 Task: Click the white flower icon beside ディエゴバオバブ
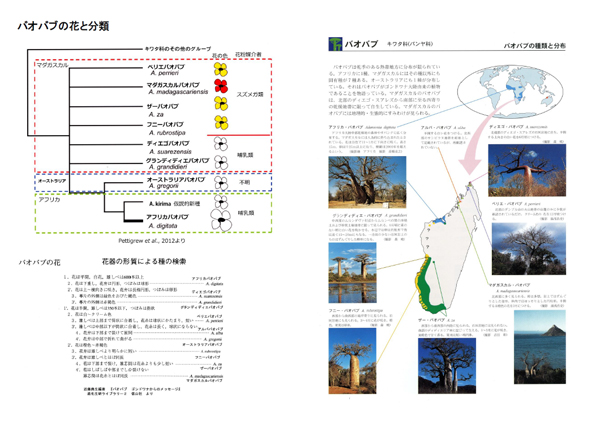[221, 144]
